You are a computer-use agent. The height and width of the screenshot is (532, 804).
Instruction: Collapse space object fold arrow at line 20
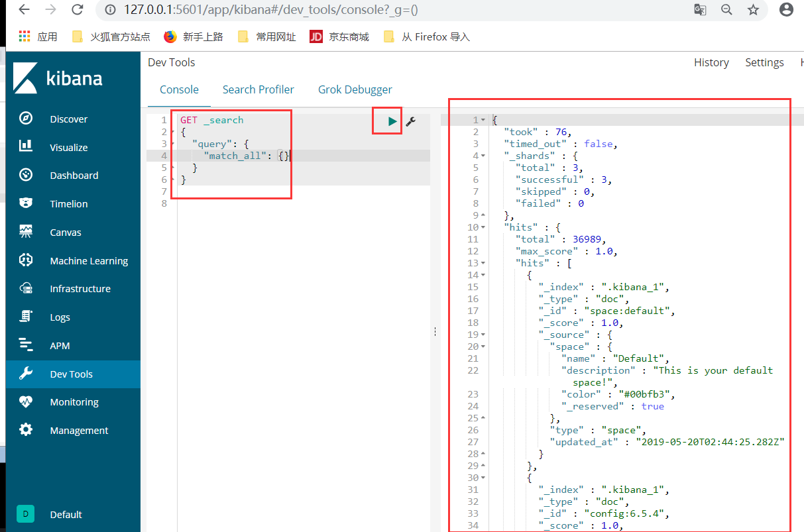click(x=483, y=346)
